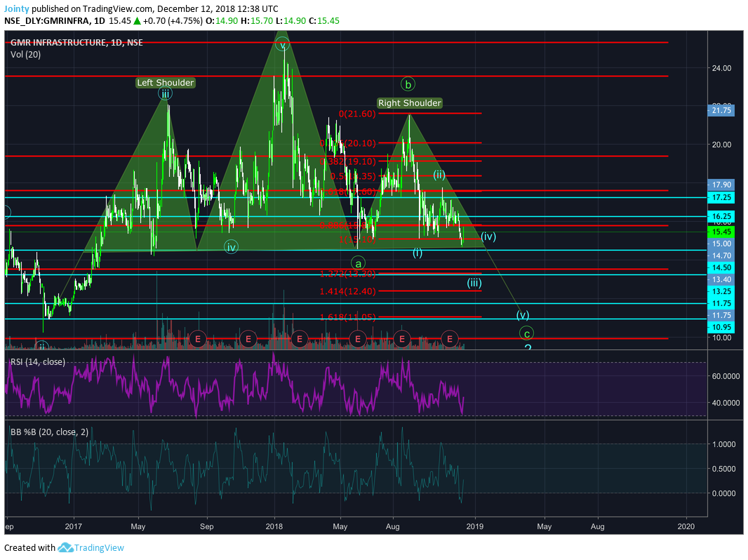Image resolution: width=748 pixels, height=560 pixels.
Task: Click the circled iii wave label
Action: 165,94
